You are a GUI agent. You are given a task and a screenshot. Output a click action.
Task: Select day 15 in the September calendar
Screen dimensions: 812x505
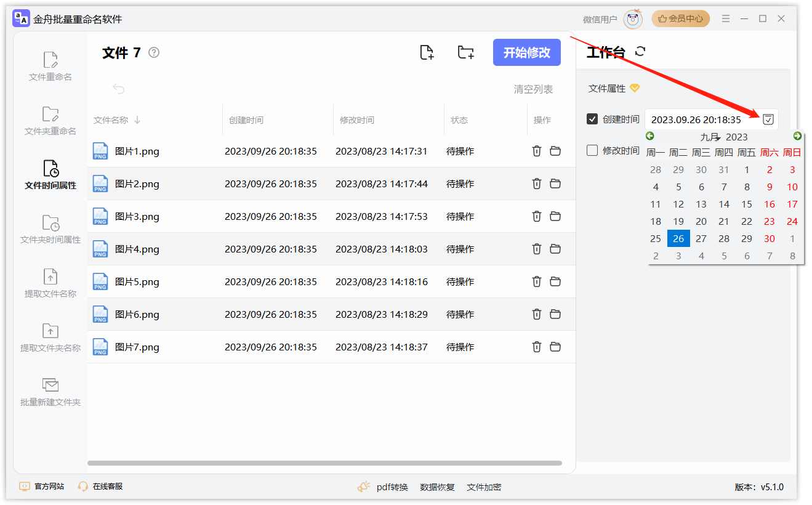point(747,204)
